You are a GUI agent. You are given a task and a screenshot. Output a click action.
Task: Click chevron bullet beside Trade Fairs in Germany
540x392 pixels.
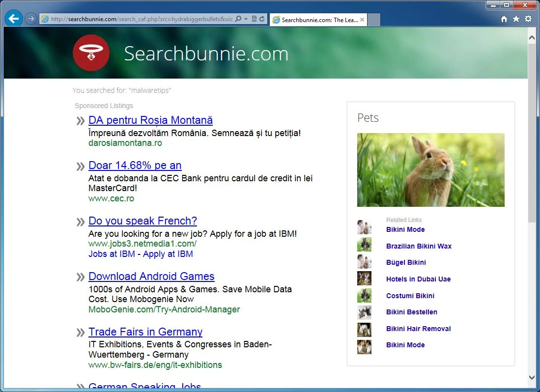81,333
